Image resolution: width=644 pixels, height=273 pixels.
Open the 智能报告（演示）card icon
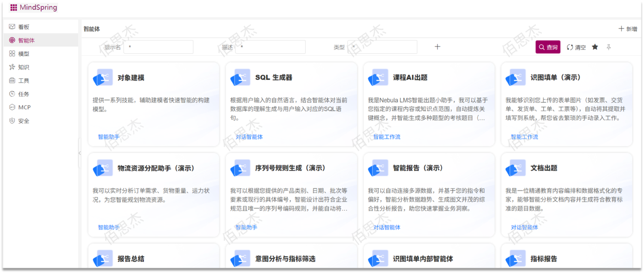377,168
